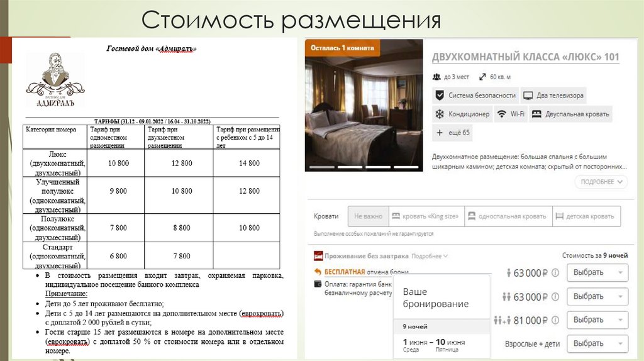This screenshot has width=644, height=361.
Task: Click second photo carousel indicator bar
Action: tap(350, 167)
